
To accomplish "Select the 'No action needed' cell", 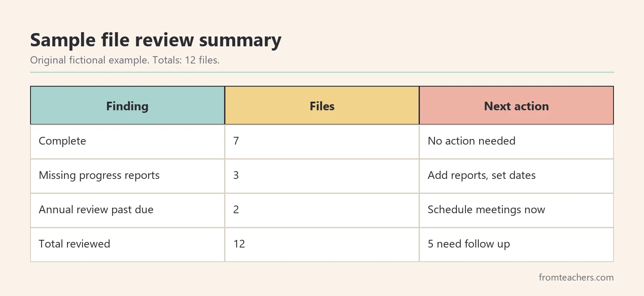I will coord(516,142).
